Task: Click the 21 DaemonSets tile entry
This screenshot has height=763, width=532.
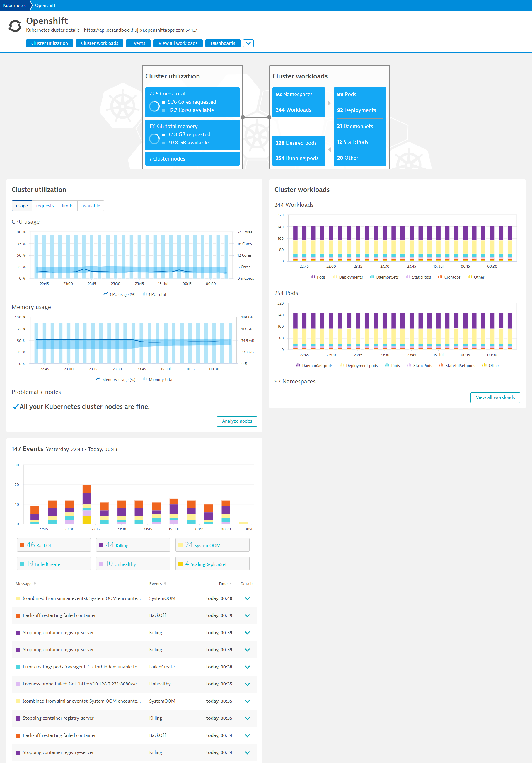Action: [x=355, y=126]
